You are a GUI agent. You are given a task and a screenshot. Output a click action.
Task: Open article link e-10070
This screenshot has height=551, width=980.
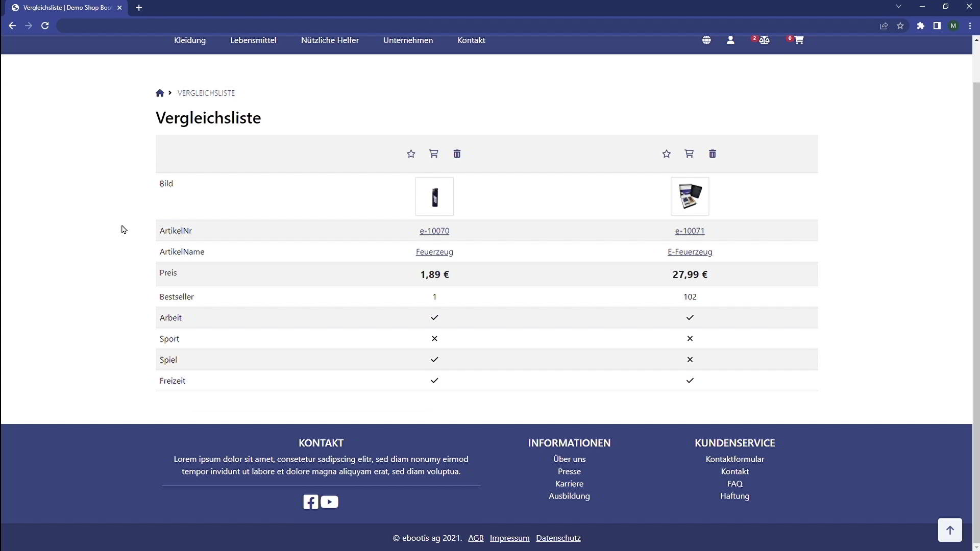coord(434,231)
